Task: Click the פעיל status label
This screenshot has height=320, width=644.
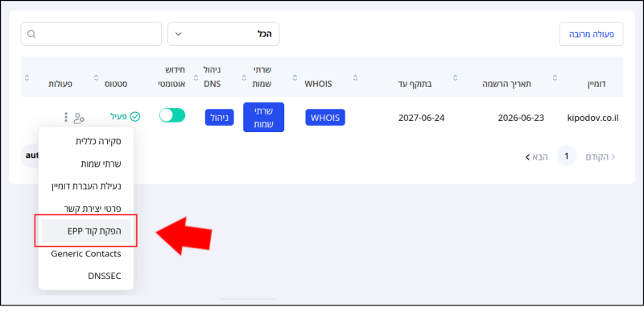Action: click(118, 117)
